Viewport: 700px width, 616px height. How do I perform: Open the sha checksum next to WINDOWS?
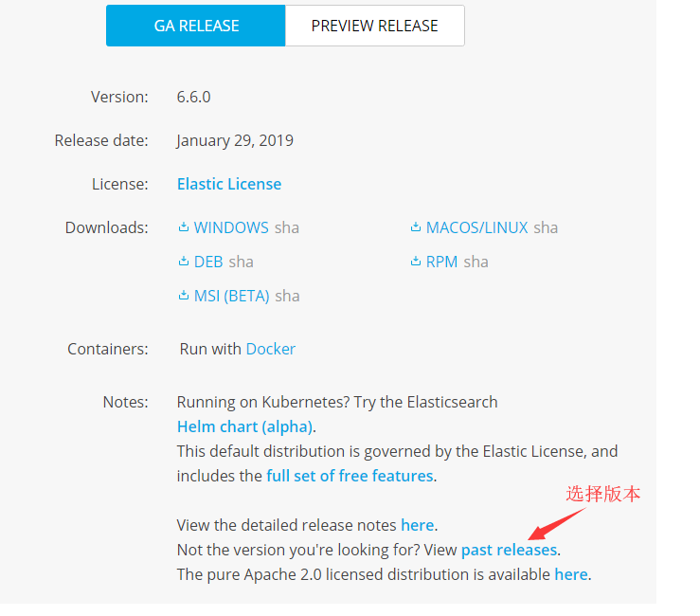tap(287, 227)
